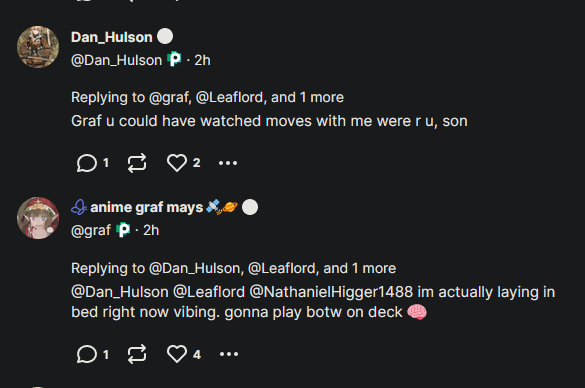The width and height of the screenshot is (585, 388).
Task: Open more options on graf's post
Action: click(229, 354)
